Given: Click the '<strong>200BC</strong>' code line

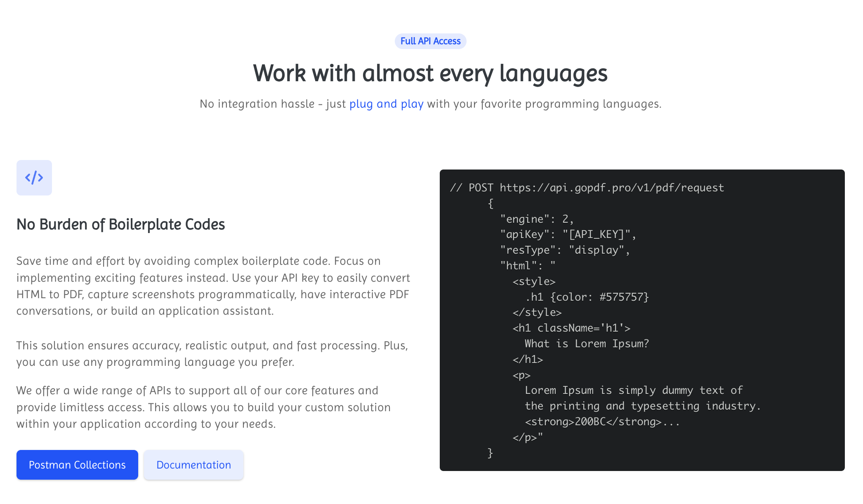Looking at the screenshot, I should tap(602, 422).
